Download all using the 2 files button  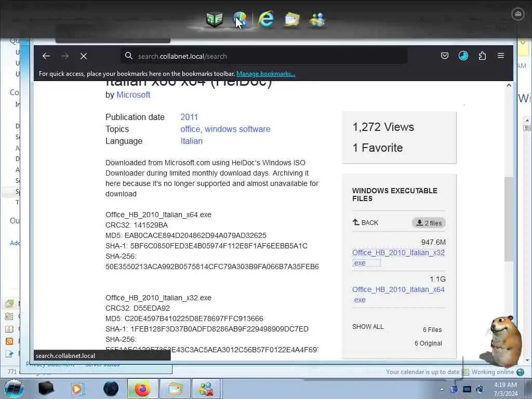click(x=429, y=223)
